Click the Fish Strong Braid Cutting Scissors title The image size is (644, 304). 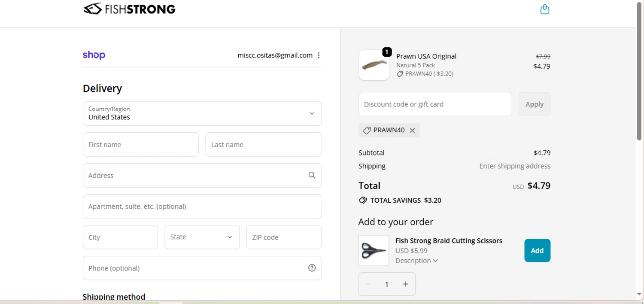[449, 240]
